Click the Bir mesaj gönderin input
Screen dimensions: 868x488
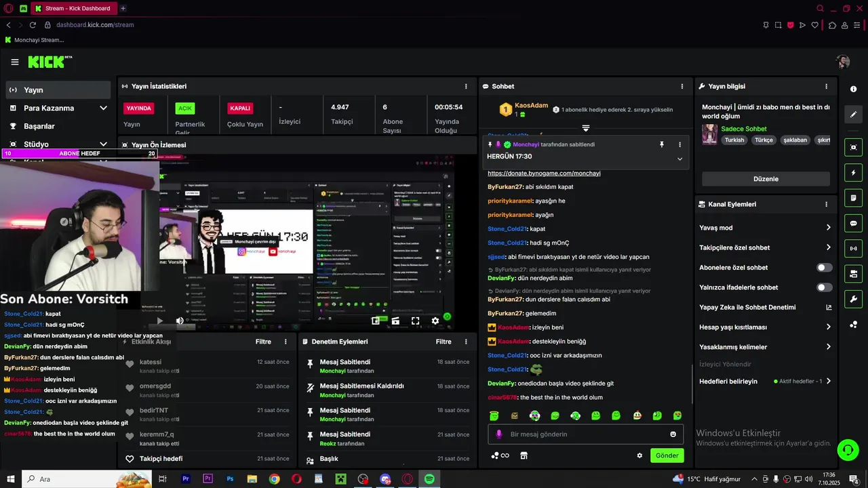(587, 434)
